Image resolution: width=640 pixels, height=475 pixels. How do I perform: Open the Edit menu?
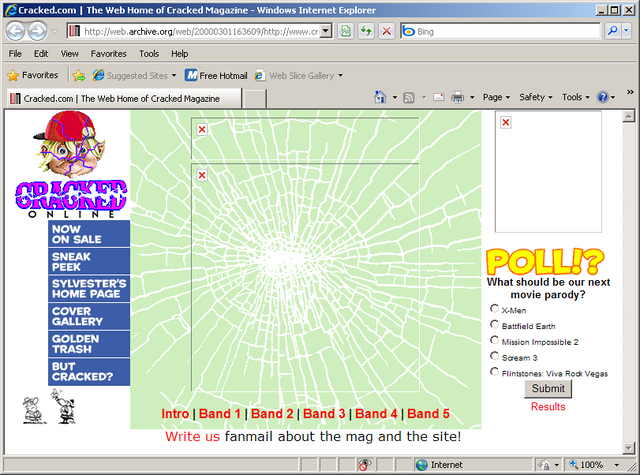pyautogui.click(x=41, y=54)
